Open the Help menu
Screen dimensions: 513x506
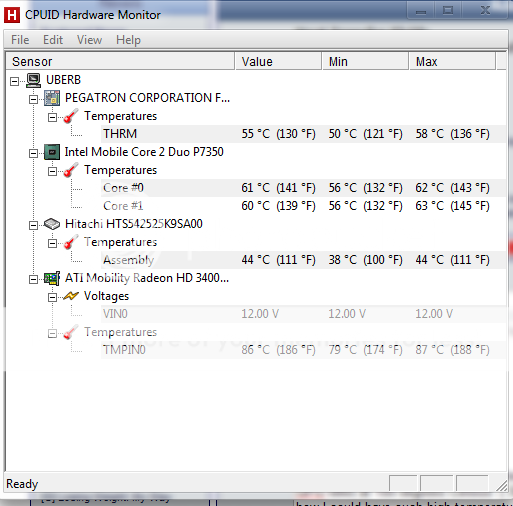(x=128, y=40)
